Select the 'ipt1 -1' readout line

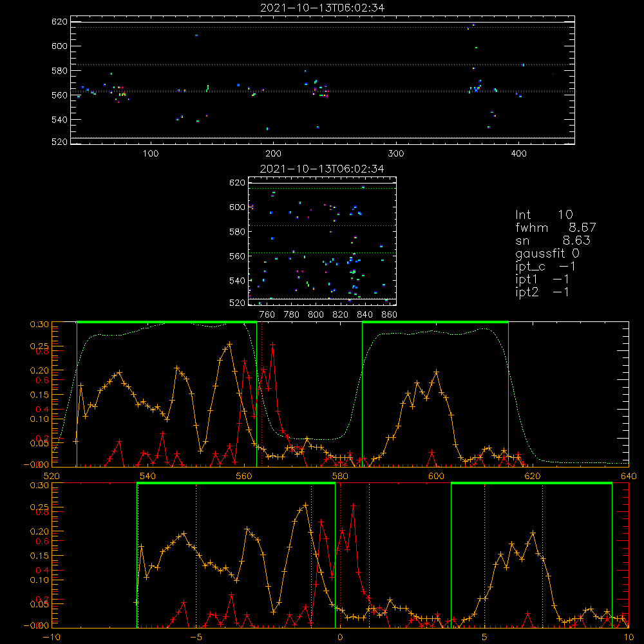tap(542, 279)
